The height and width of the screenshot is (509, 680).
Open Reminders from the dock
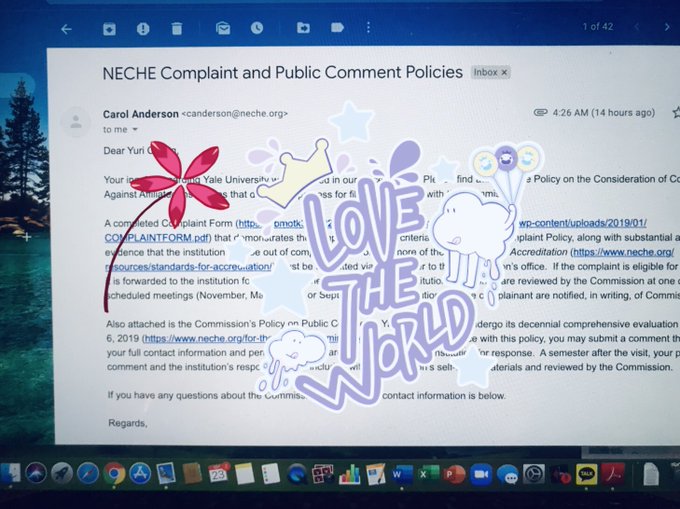click(271, 473)
